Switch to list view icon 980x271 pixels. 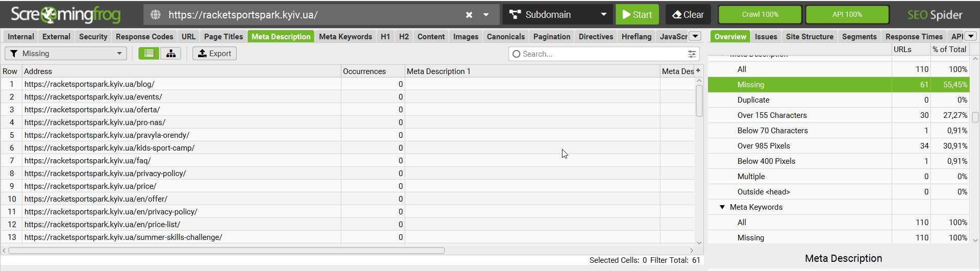149,54
